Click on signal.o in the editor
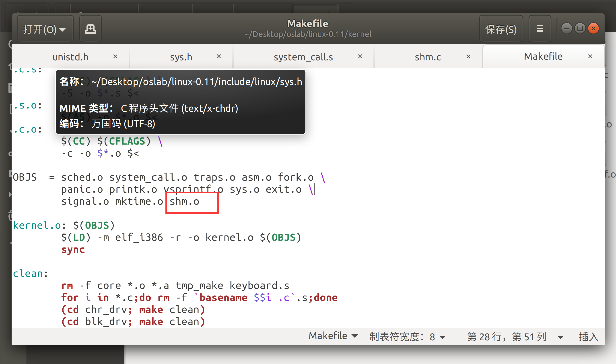 [85, 202]
